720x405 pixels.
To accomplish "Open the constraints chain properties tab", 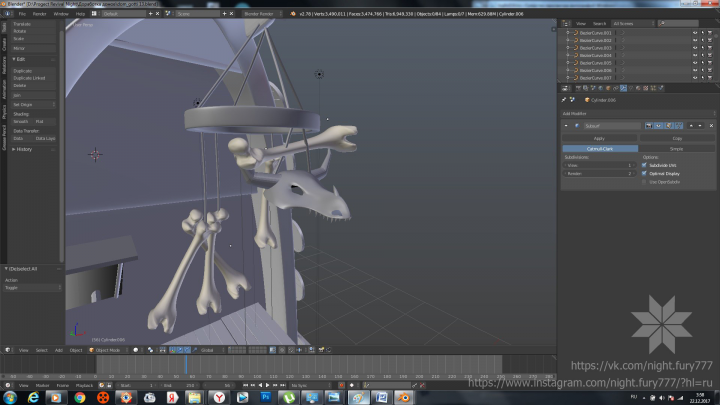I will pyautogui.click(x=616, y=88).
